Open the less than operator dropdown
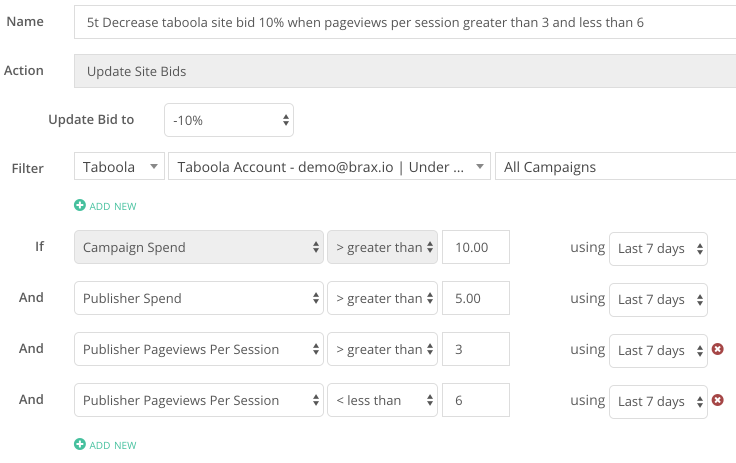Viewport: 736px width, 463px height. (383, 400)
